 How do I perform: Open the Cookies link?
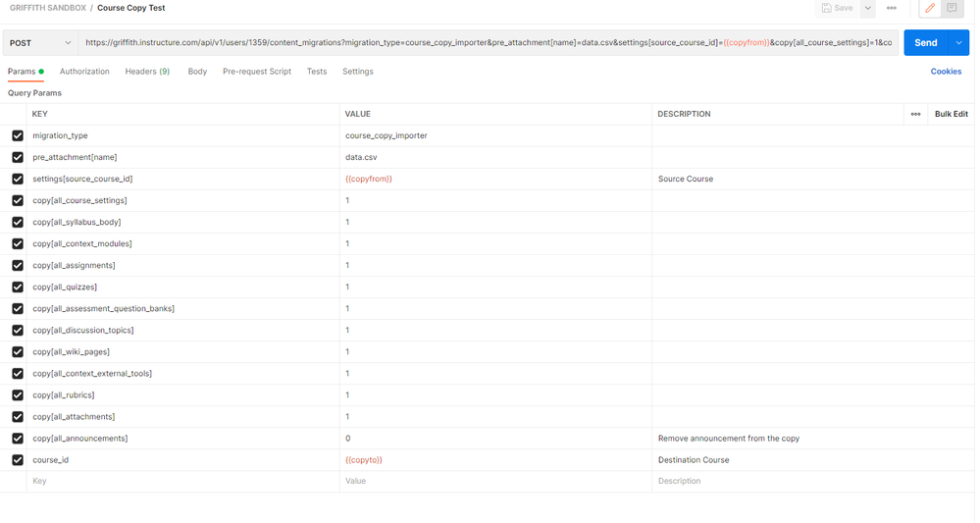(946, 72)
